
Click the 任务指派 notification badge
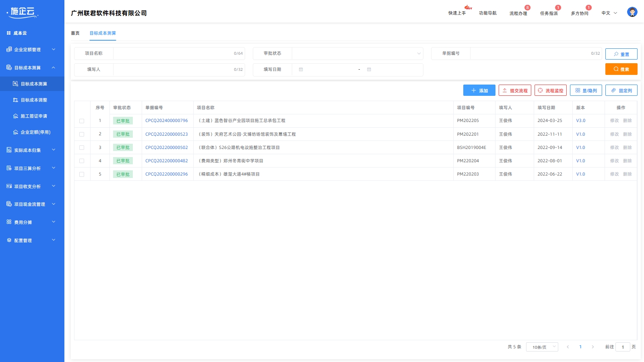(558, 8)
